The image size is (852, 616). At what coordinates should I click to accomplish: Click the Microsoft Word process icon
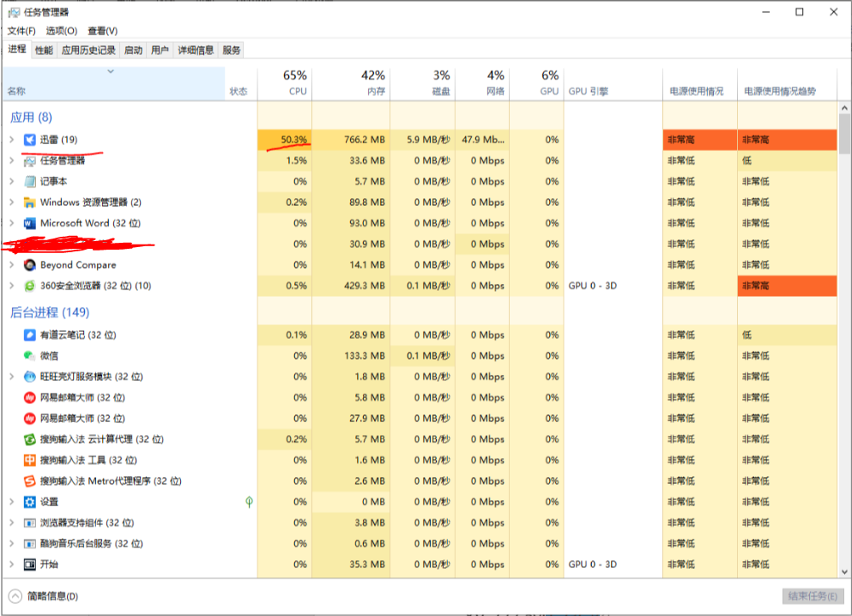click(30, 223)
